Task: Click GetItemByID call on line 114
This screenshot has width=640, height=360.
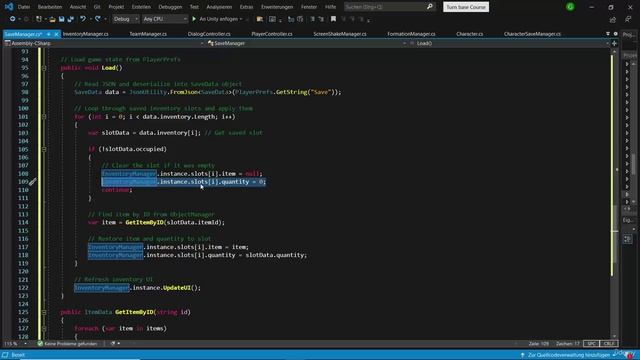Action: tap(144, 222)
